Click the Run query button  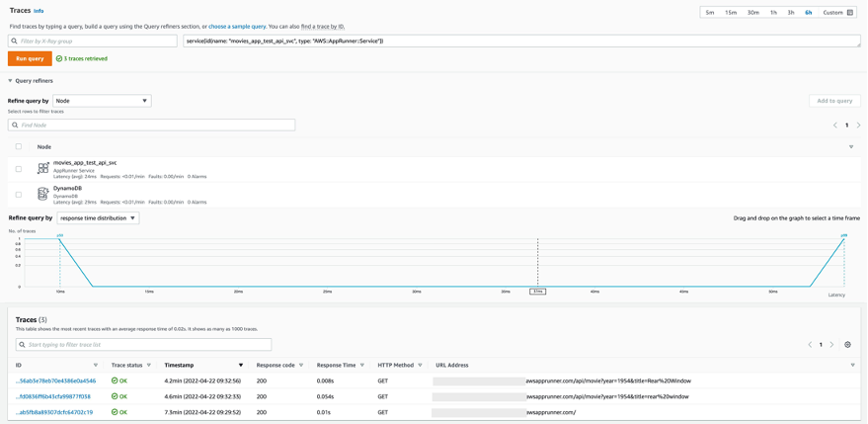[30, 58]
